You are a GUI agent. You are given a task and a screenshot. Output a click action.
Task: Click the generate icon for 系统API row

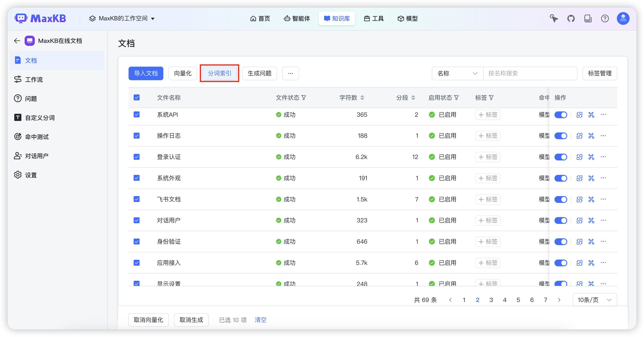point(591,115)
